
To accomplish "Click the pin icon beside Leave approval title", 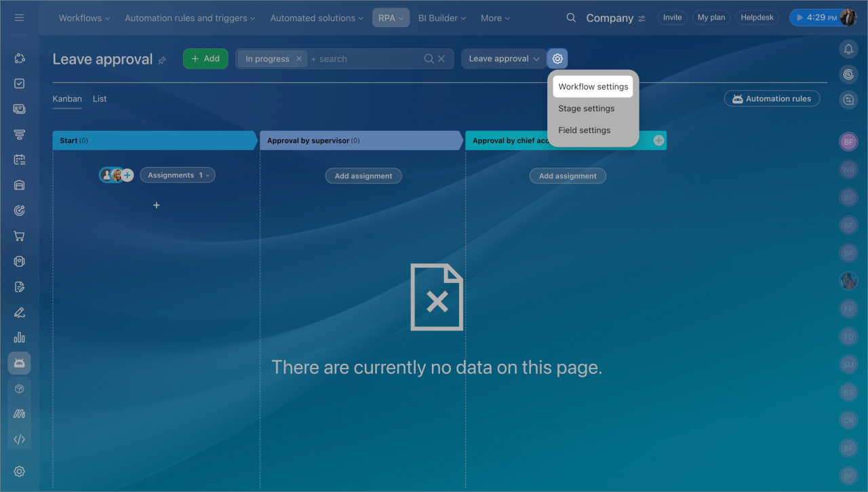I will (162, 60).
